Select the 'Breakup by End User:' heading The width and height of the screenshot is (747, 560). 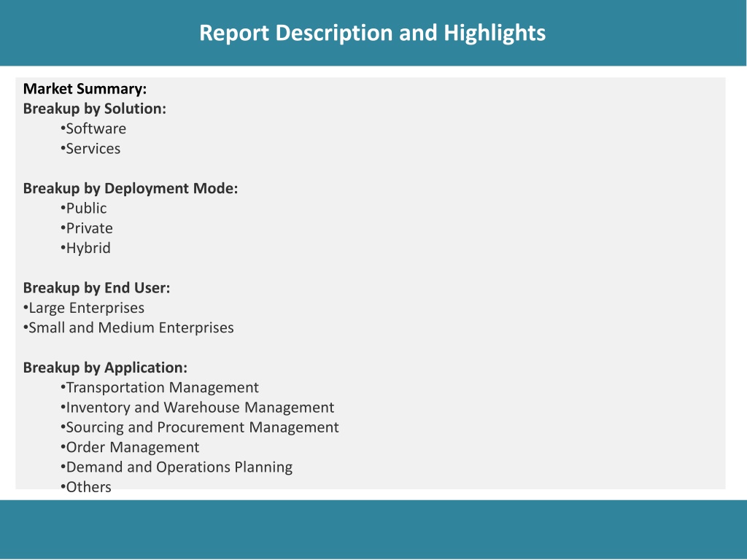coord(97,287)
